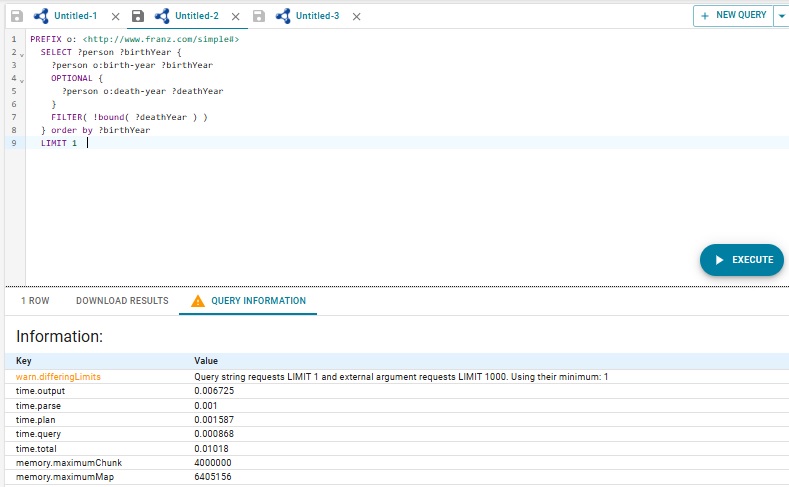Click the Download Results link
This screenshot has width=789, height=487.
click(122, 301)
